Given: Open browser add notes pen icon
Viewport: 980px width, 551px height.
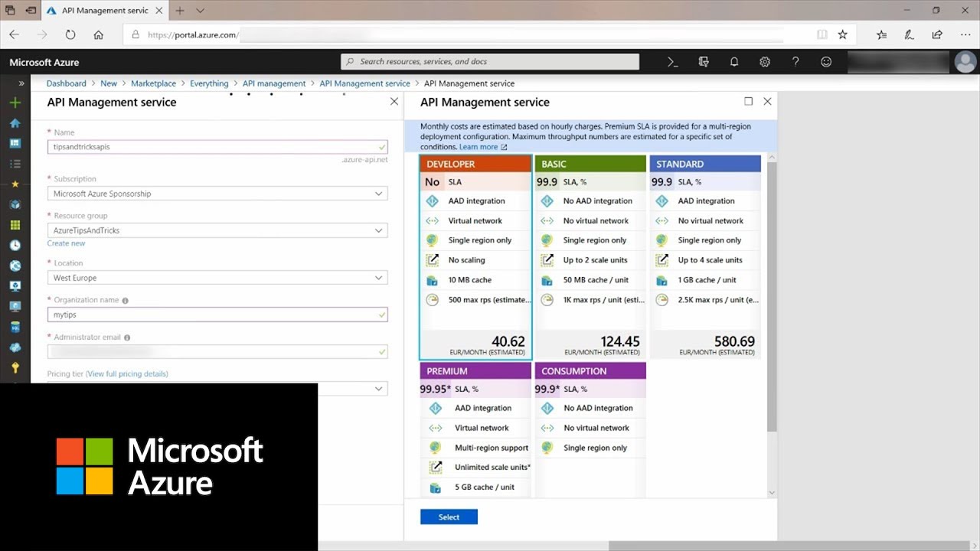Looking at the screenshot, I should coord(909,34).
